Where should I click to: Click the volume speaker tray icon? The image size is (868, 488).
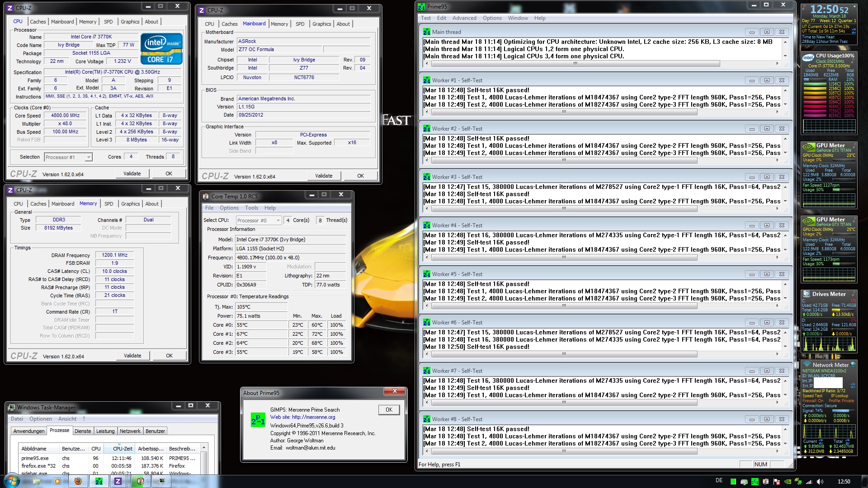[x=820, y=482]
